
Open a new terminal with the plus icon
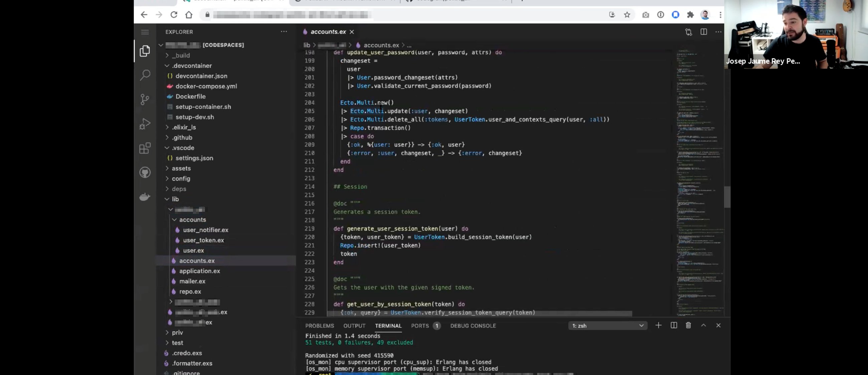pos(658,326)
